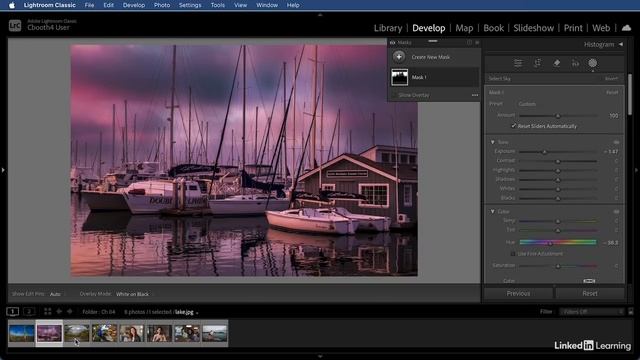Viewport: 640px width, 360px height.
Task: Open the Settings menu in menu bar
Action: pyautogui.click(x=190, y=5)
